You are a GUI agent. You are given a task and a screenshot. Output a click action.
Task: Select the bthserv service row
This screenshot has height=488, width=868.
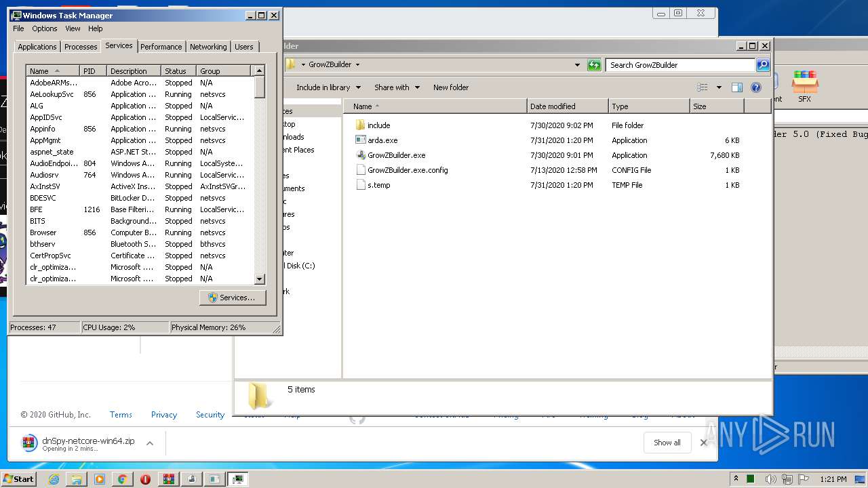point(140,244)
